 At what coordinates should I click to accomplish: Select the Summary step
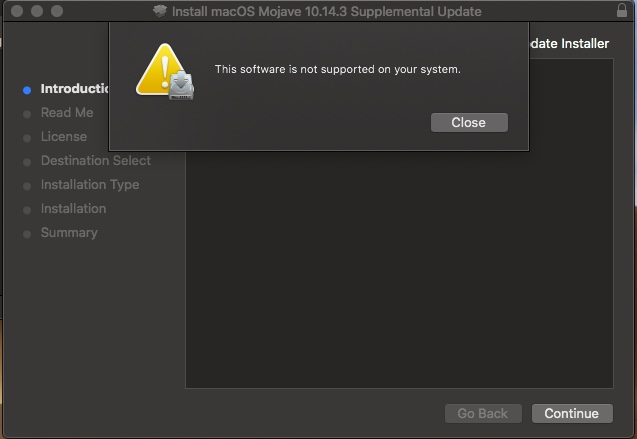tap(69, 232)
